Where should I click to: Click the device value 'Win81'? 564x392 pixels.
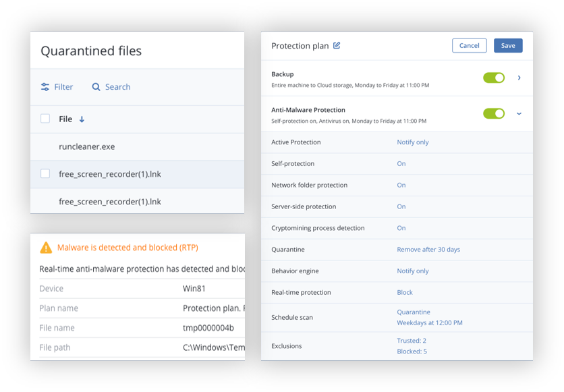coord(194,289)
